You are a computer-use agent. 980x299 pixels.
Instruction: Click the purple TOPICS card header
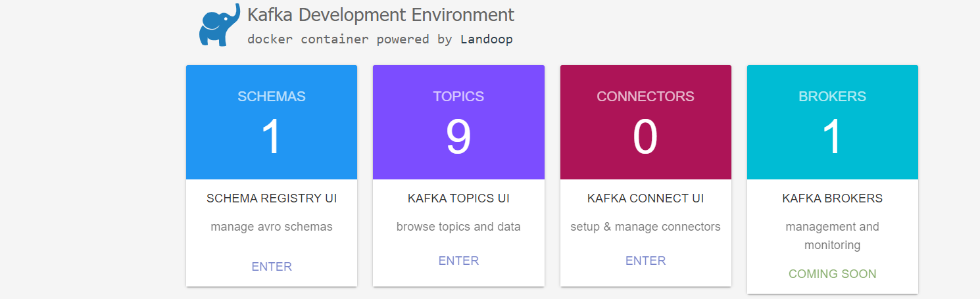[458, 97]
